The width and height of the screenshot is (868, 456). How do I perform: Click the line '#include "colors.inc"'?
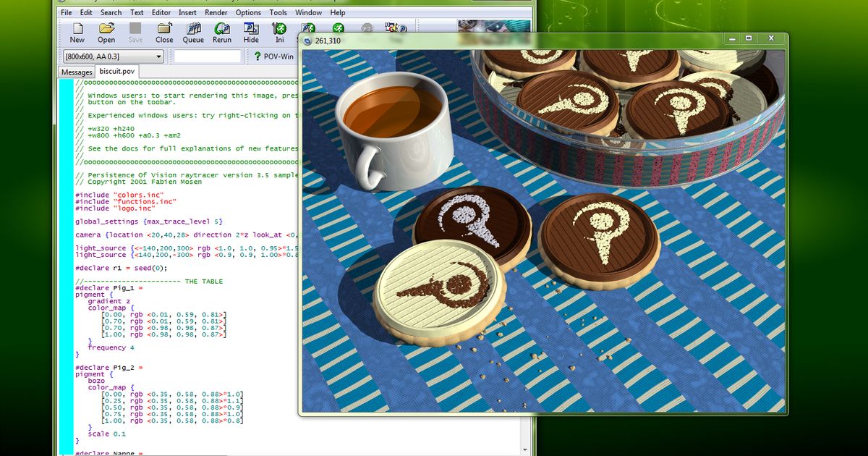click(119, 195)
